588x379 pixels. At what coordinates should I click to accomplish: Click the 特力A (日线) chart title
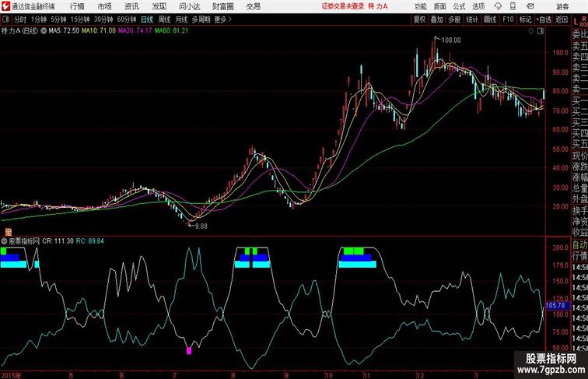pos(20,31)
